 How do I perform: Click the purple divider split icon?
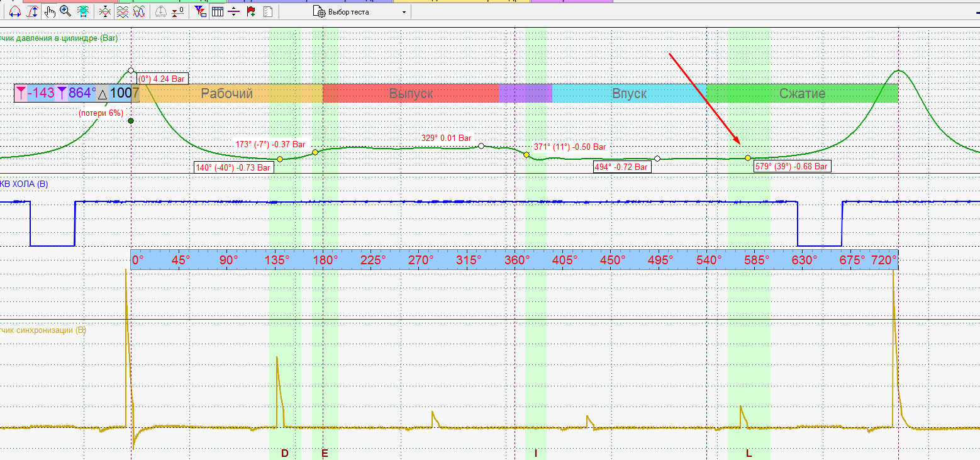pos(233,11)
